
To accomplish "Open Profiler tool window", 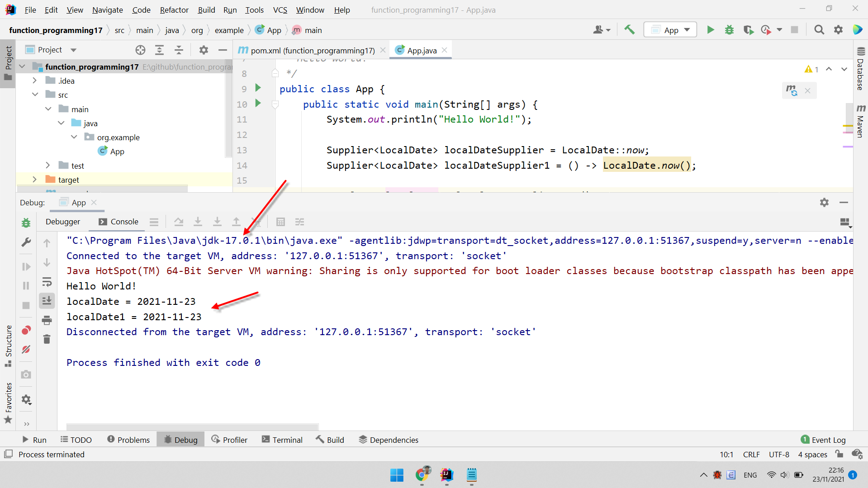I will click(x=229, y=440).
